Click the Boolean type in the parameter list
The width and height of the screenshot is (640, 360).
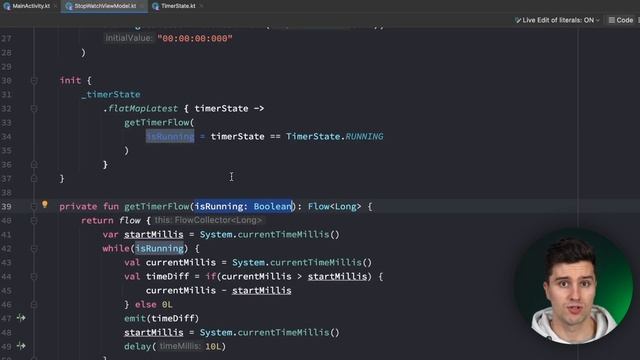point(272,207)
